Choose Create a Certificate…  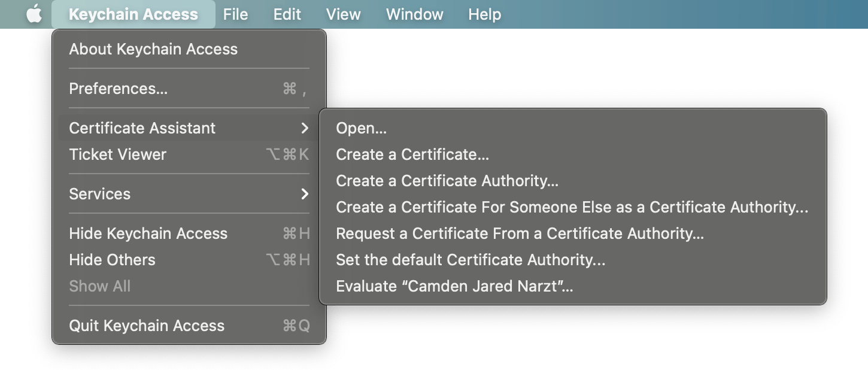pos(412,154)
